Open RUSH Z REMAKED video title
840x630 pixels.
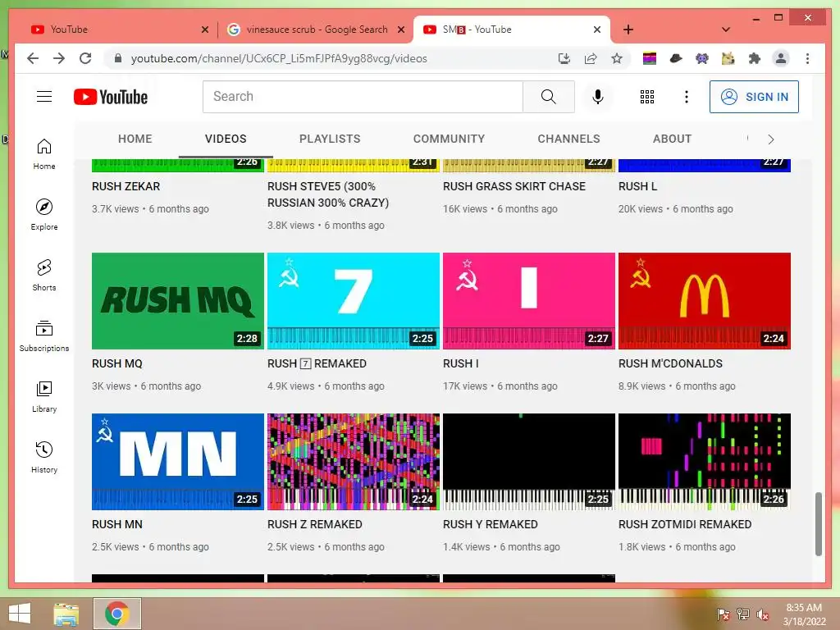[314, 524]
